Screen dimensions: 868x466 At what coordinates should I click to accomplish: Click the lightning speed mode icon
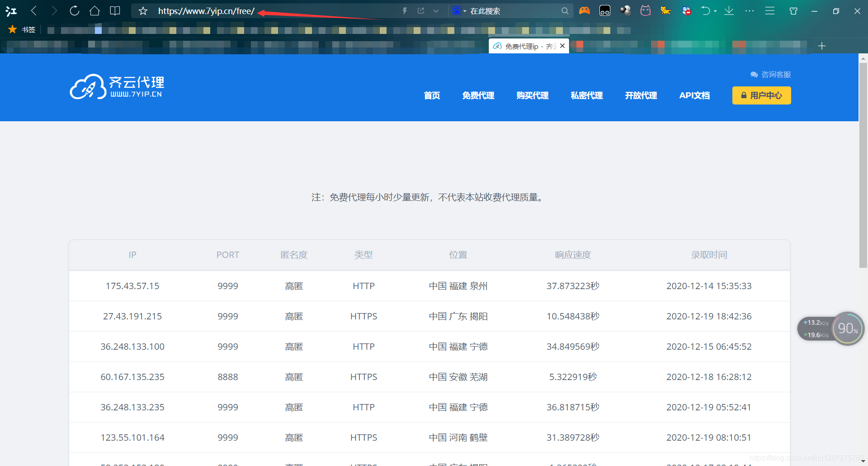point(405,11)
